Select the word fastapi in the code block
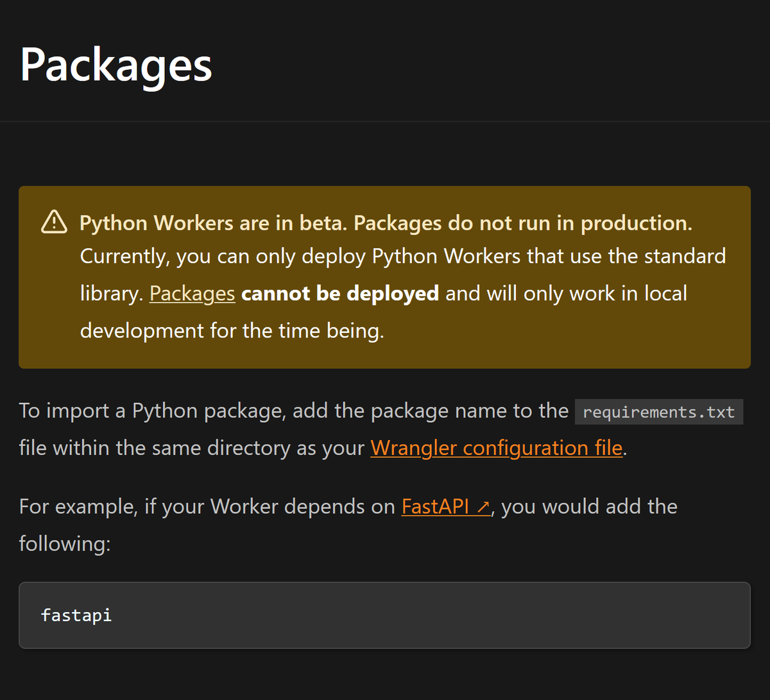This screenshot has width=770, height=700. [76, 615]
